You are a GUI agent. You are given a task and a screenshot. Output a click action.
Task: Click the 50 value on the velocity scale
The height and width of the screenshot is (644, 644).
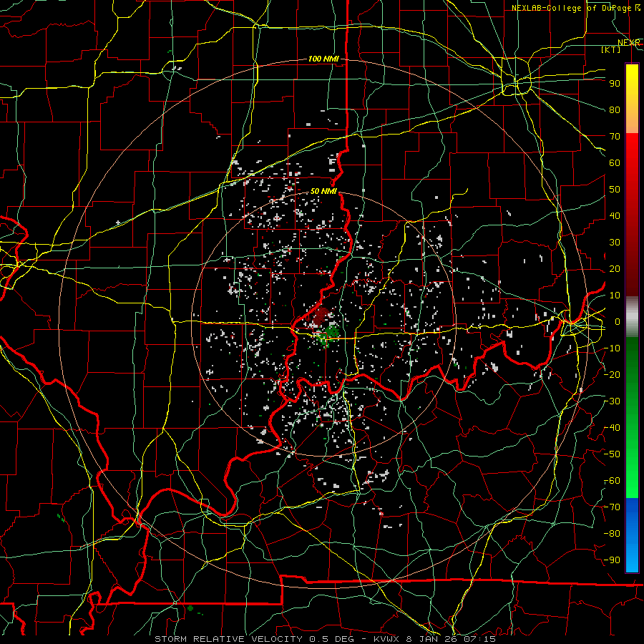tap(615, 190)
